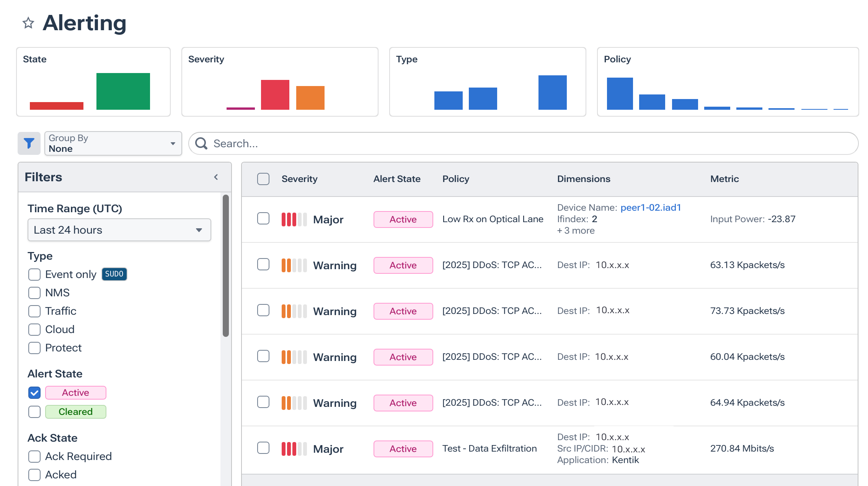868x486 pixels.
Task: Open the peer1-02.iad1 device link
Action: (x=650, y=207)
